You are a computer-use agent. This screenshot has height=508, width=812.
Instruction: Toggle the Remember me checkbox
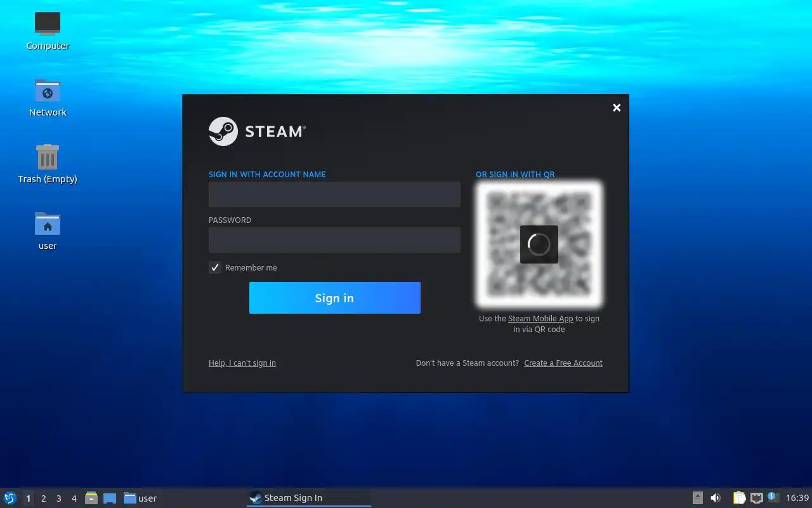(x=215, y=267)
